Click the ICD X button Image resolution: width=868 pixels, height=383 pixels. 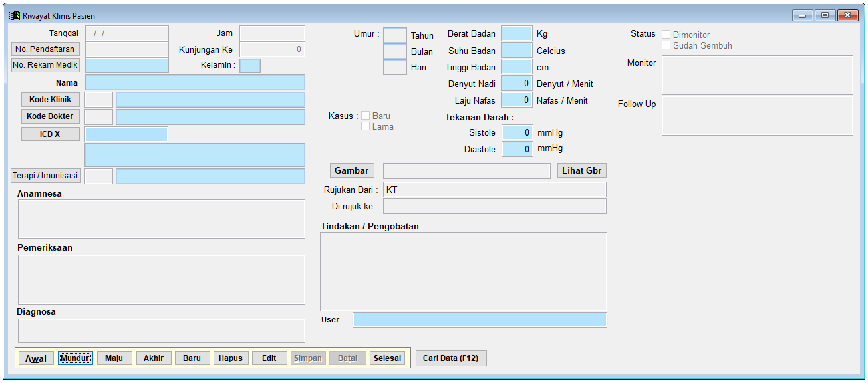[51, 134]
